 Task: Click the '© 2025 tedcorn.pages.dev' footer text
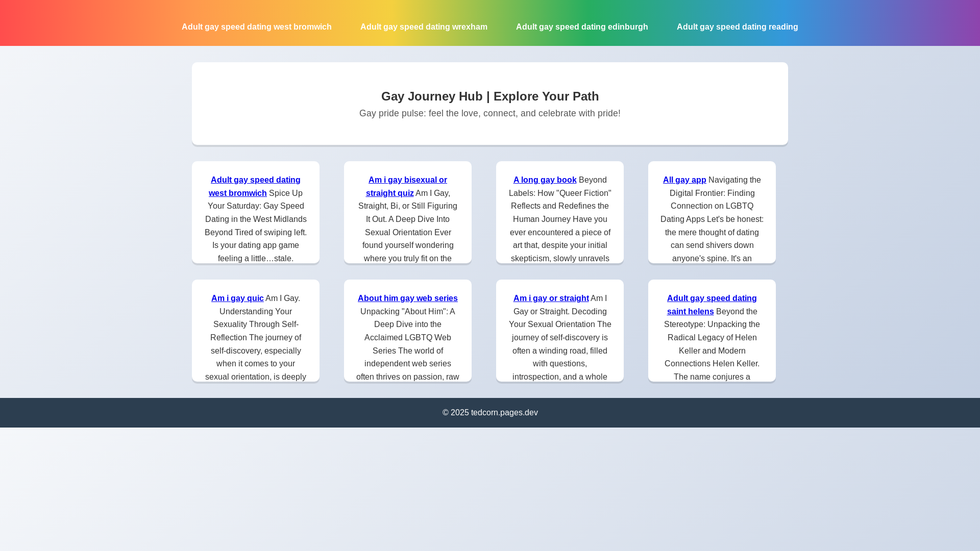tap(490, 412)
